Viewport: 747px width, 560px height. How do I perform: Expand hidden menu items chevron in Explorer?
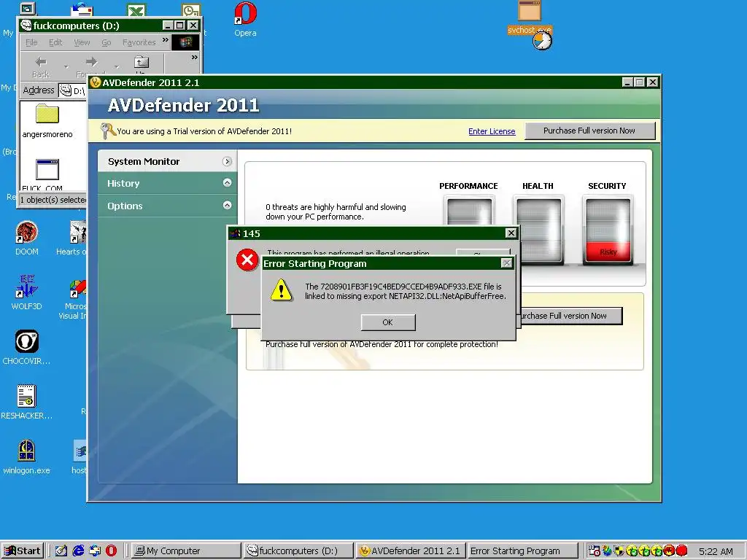click(166, 40)
